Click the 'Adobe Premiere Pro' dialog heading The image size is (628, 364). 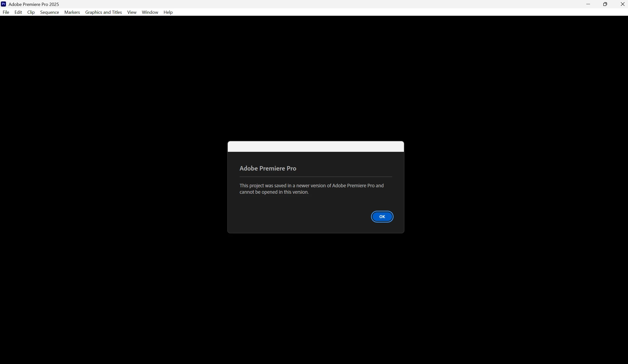(x=268, y=168)
